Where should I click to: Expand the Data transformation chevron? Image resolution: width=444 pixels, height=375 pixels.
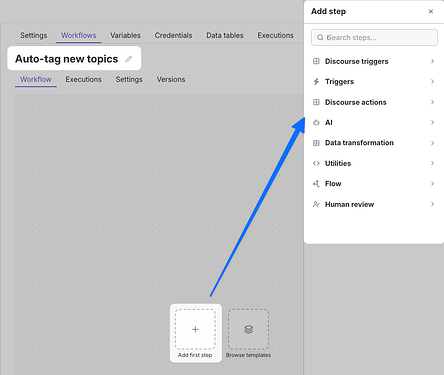[432, 143]
